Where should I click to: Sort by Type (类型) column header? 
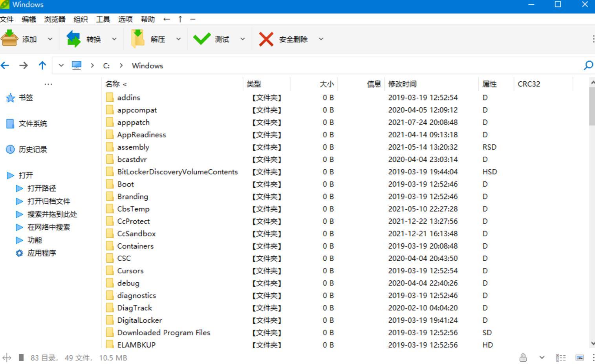point(267,84)
